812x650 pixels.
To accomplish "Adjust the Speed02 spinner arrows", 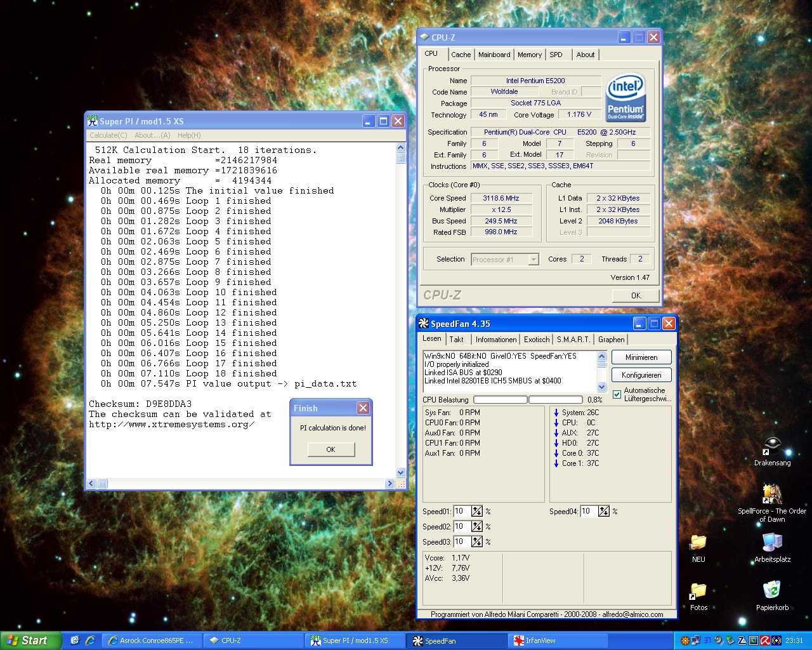I will [477, 527].
